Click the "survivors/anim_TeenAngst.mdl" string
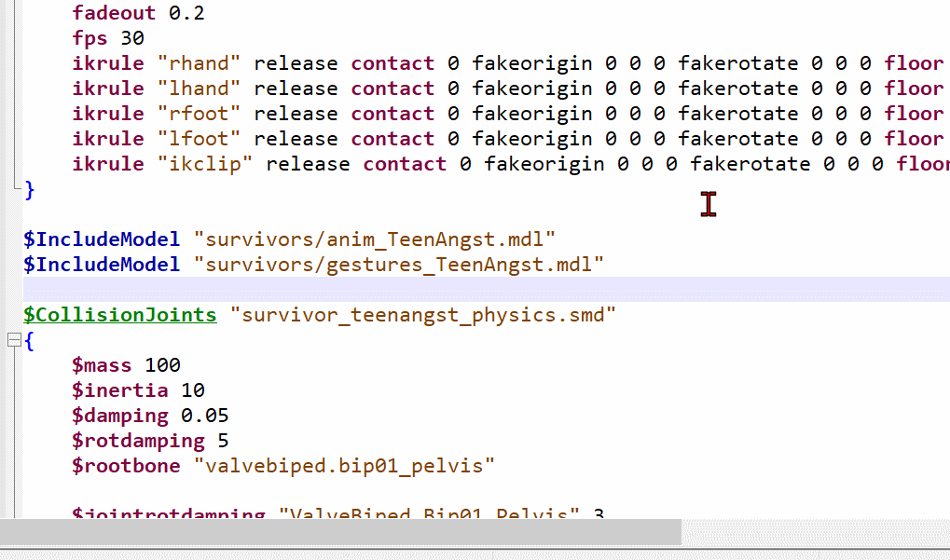The height and width of the screenshot is (560, 950). coord(374,239)
